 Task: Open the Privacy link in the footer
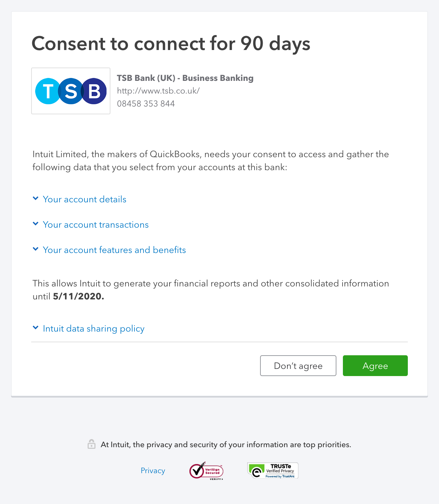[153, 471]
